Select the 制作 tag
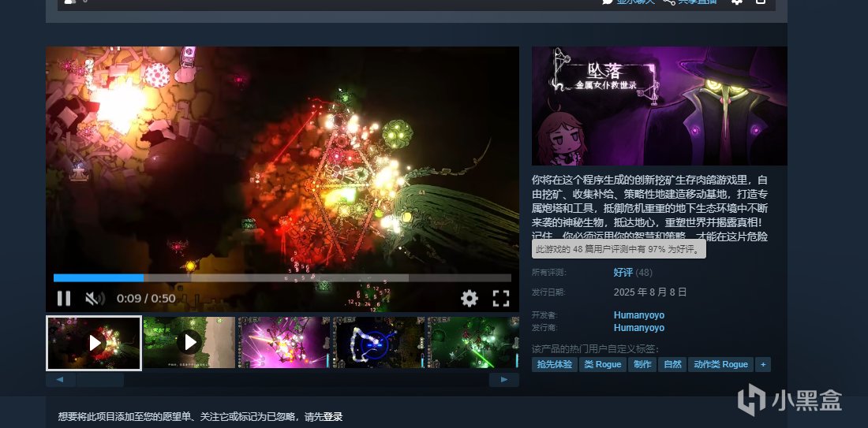The height and width of the screenshot is (428, 868). point(642,364)
